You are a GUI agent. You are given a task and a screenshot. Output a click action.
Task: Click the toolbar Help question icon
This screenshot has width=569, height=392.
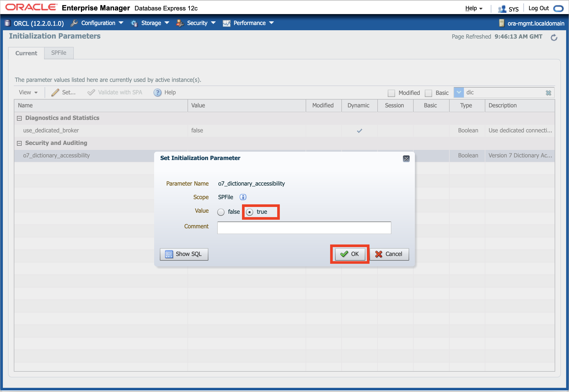158,93
